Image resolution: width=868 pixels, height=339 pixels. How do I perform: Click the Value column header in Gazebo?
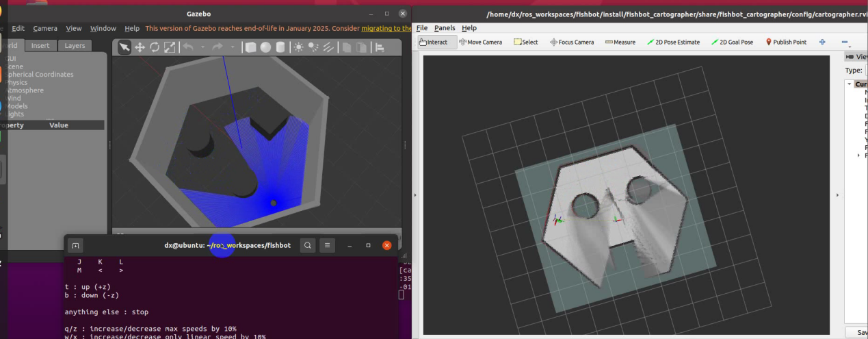(x=59, y=125)
